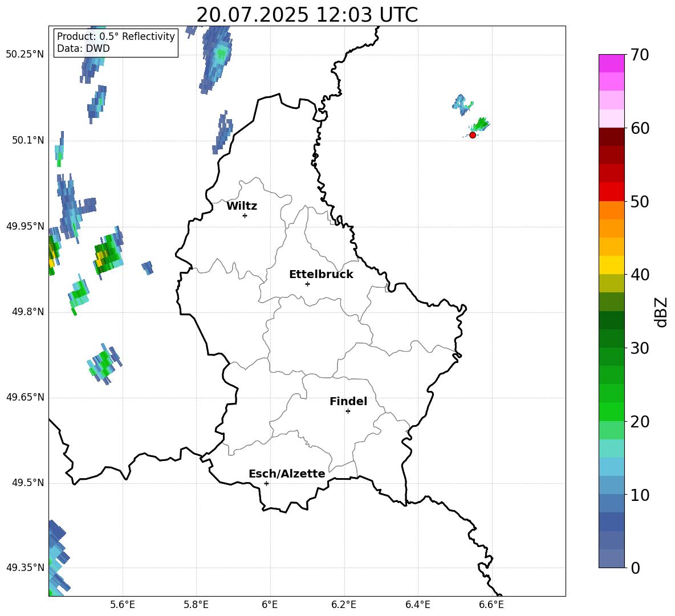Click the longitude label 6°E
675x616 pixels.
[270, 605]
